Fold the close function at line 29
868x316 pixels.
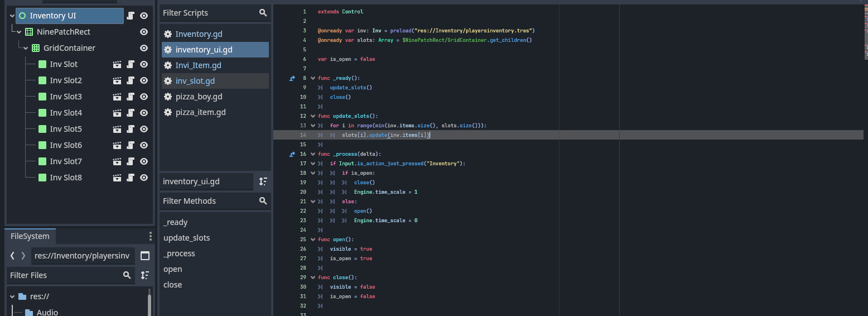(x=312, y=277)
